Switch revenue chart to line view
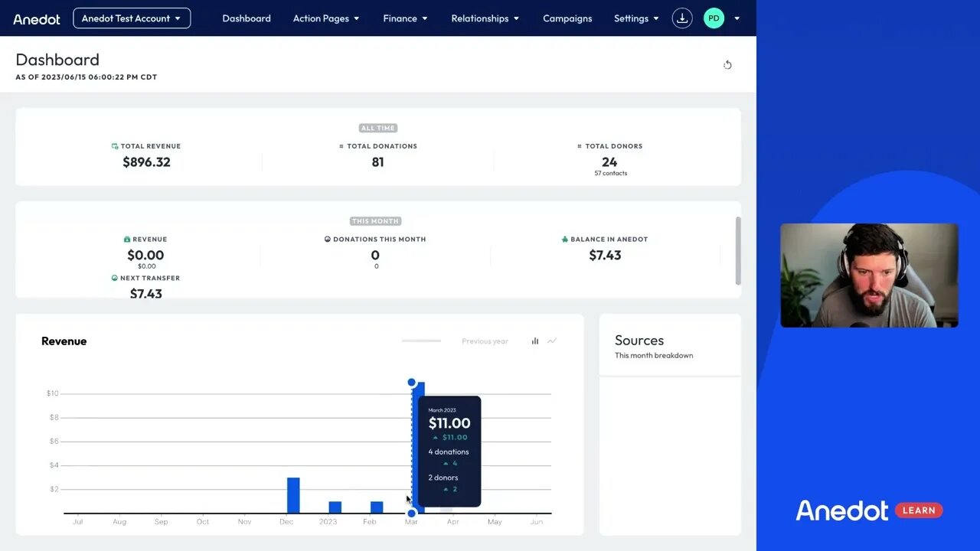 click(x=552, y=341)
